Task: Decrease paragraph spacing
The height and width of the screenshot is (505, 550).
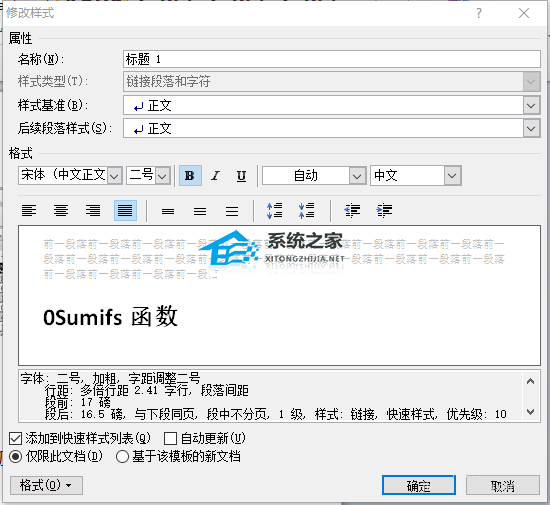Action: [x=307, y=211]
